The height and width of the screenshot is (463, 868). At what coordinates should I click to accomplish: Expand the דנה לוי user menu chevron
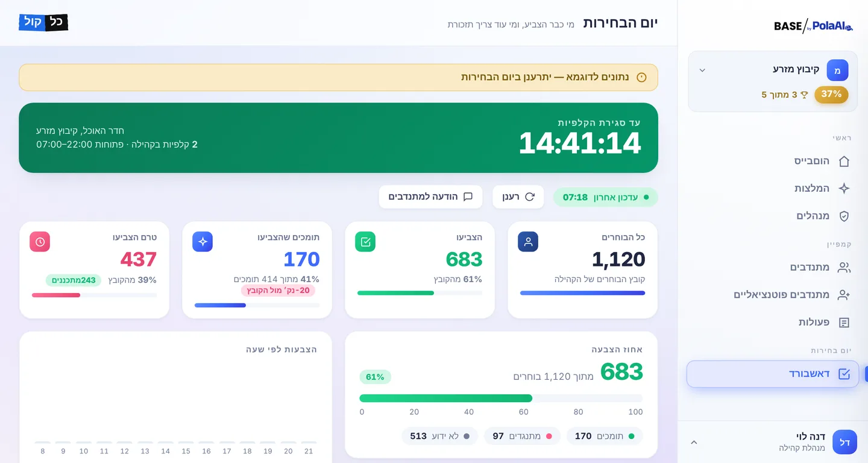(x=694, y=443)
